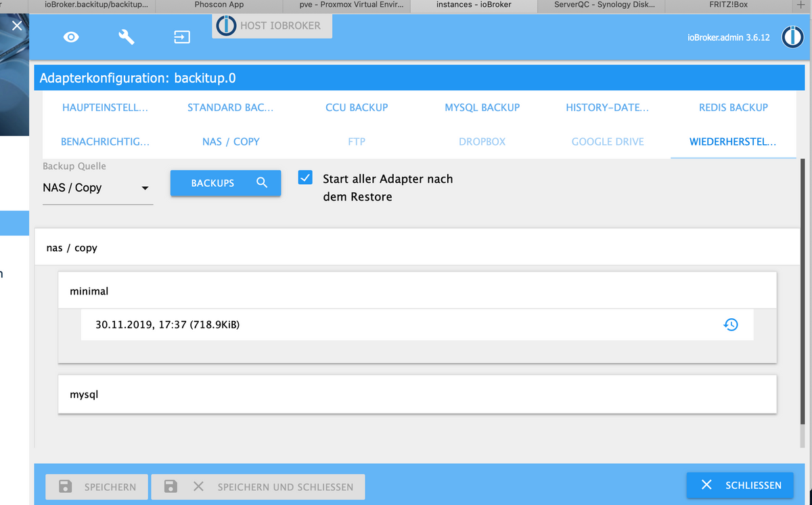
Task: Open the CCU BACKUP tab
Action: [357, 107]
